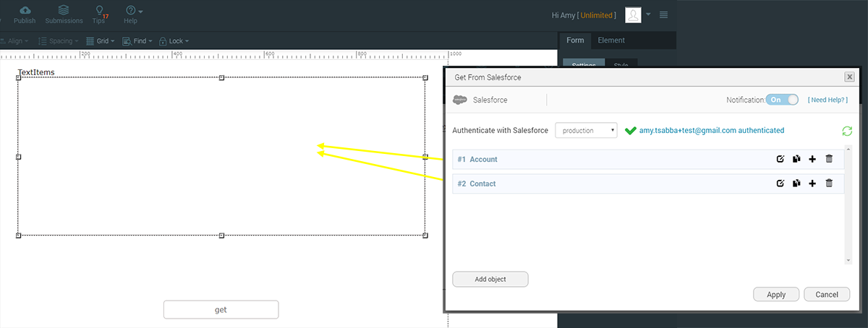Edit the Account object
This screenshot has height=328, width=868.
click(x=780, y=160)
